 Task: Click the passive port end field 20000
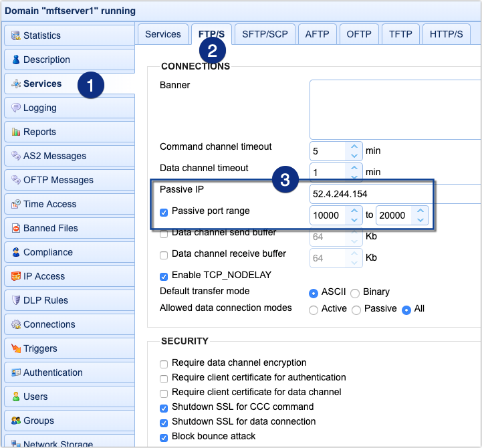pos(394,215)
